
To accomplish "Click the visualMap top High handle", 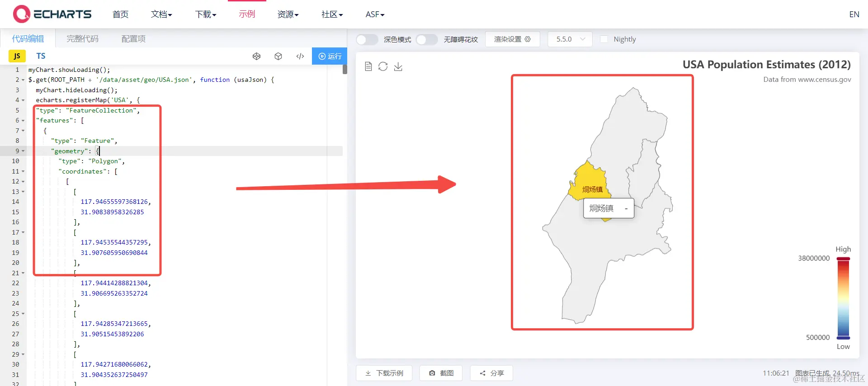I will coord(843,259).
